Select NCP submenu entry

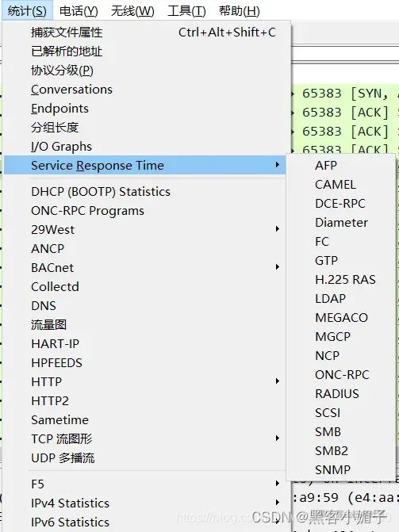click(x=341, y=355)
